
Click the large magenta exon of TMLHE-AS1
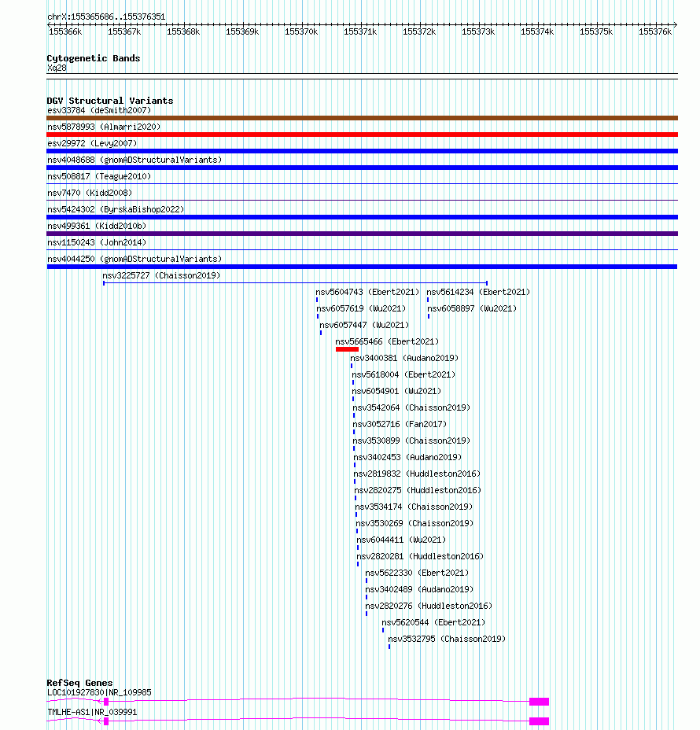pos(540,721)
